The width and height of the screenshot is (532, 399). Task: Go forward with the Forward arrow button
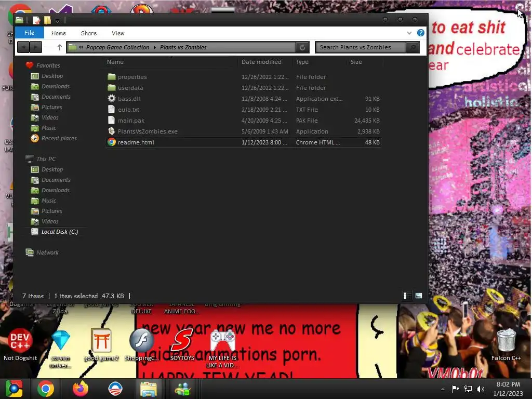tap(36, 47)
